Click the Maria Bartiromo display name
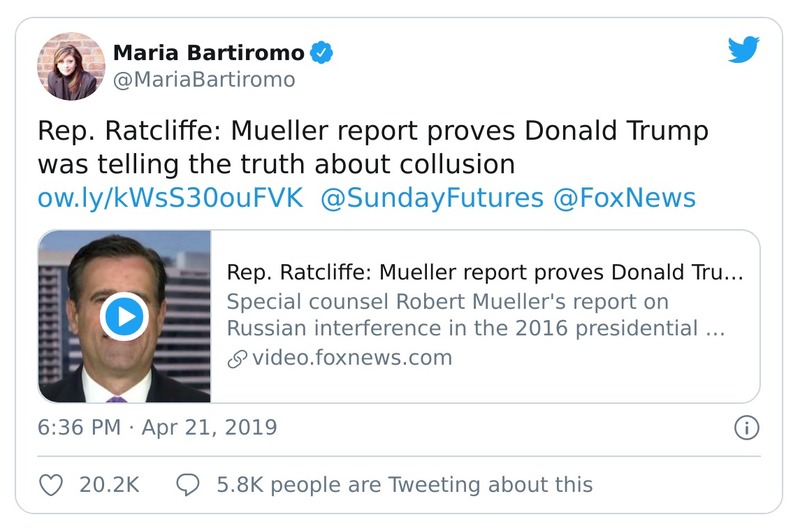This screenshot has height=531, width=800. point(207,52)
